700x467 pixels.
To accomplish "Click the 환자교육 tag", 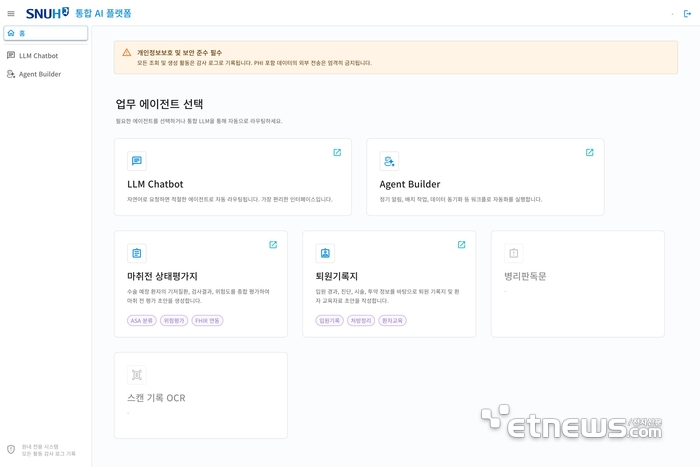I will [392, 321].
